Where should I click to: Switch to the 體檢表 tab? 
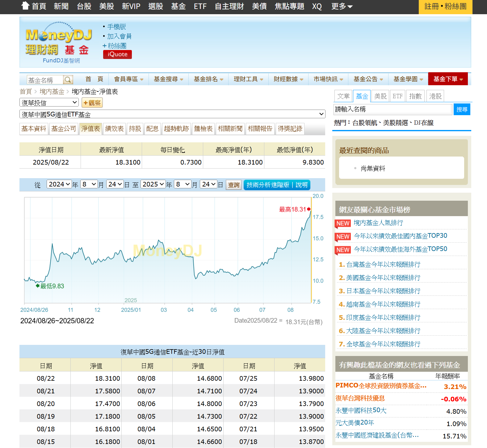203,129
